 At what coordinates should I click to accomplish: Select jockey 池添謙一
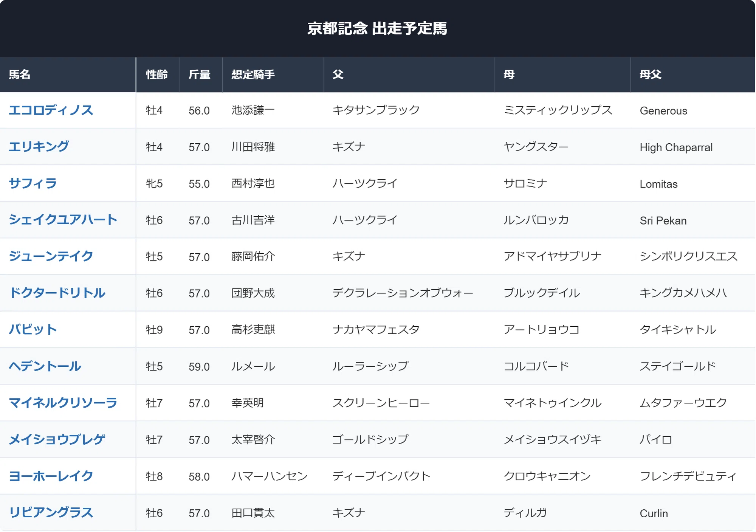pos(253,110)
